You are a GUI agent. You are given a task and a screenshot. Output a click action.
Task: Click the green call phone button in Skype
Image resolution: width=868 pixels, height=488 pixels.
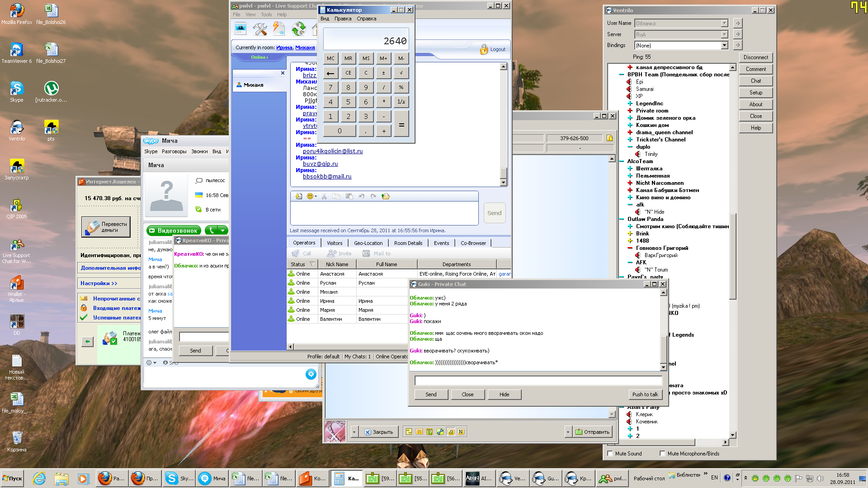(211, 230)
